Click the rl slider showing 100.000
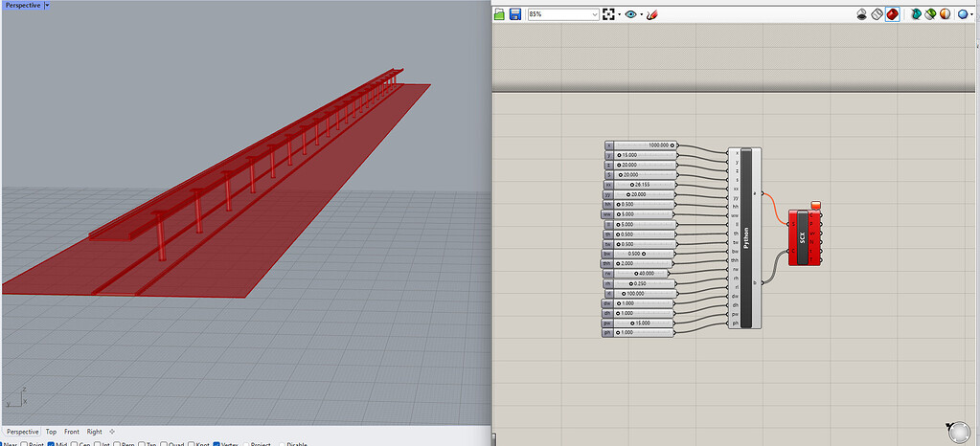Screen dimensions: 980x446 click(639, 294)
